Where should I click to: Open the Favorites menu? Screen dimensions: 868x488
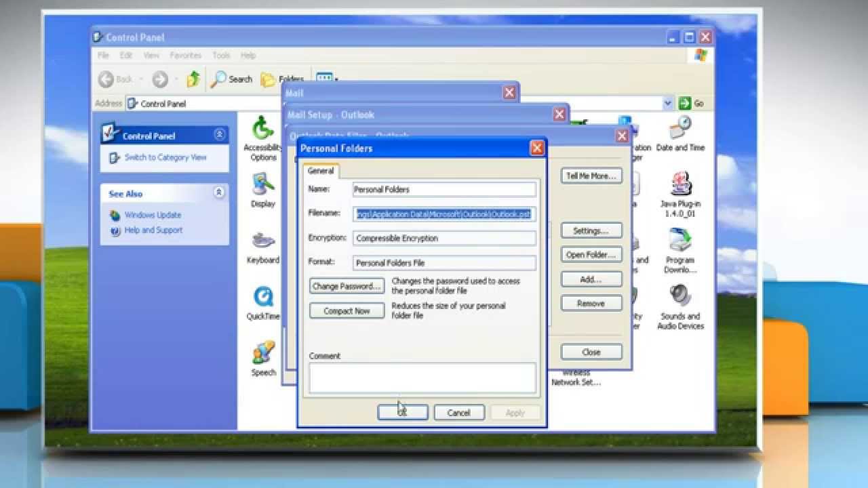point(185,56)
